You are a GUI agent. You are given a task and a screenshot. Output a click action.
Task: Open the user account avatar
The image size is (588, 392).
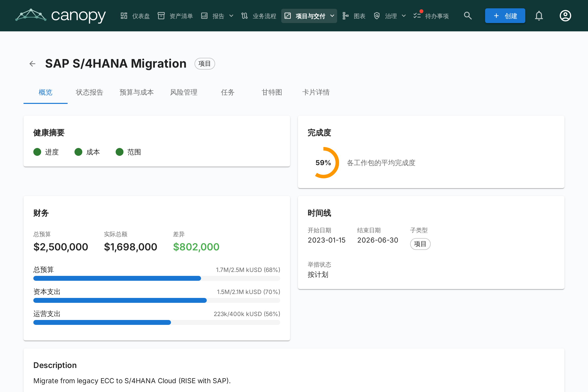coord(565,16)
